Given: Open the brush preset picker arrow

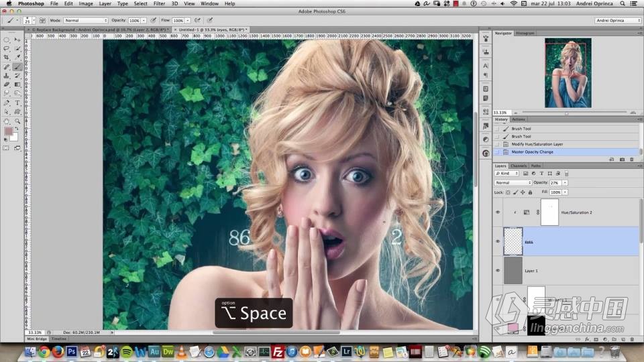Looking at the screenshot, I should point(34,20).
